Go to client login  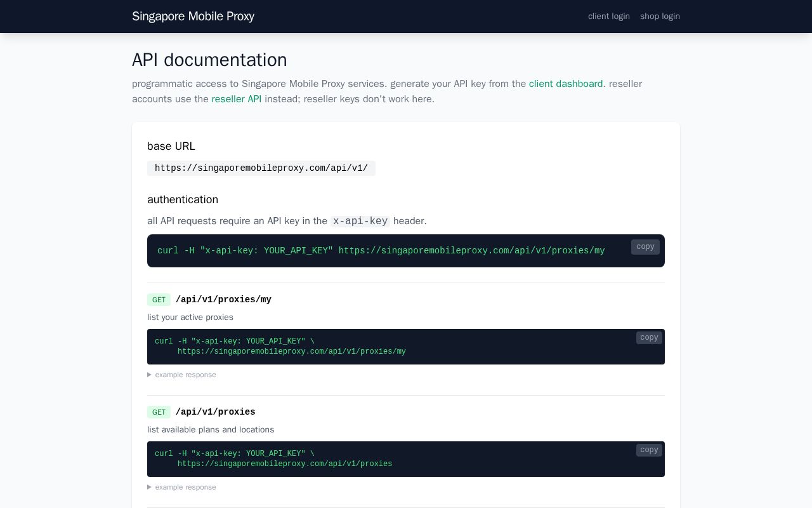coord(609,17)
